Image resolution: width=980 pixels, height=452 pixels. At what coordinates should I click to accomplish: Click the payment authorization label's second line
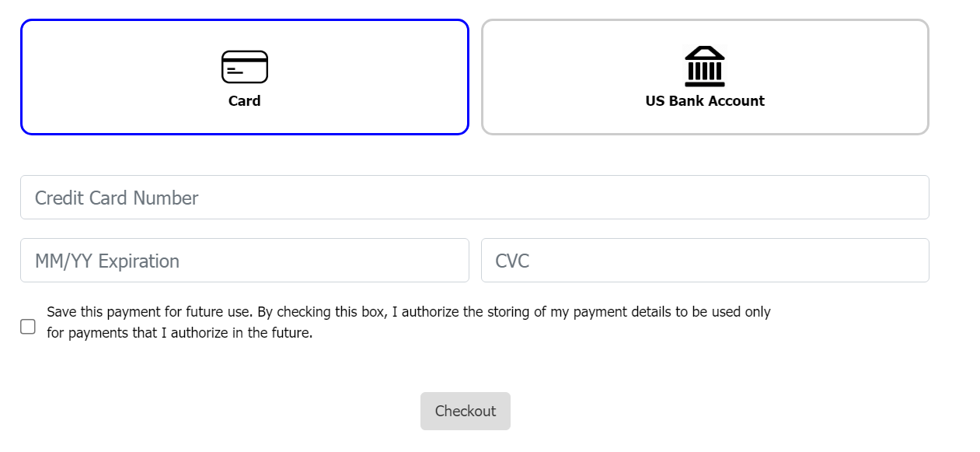[180, 334]
